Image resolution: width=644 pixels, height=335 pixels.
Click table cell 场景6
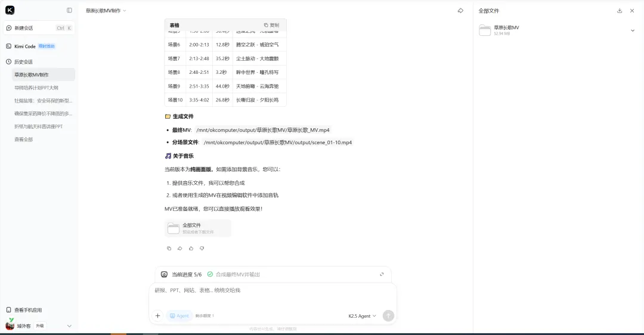coord(174,44)
